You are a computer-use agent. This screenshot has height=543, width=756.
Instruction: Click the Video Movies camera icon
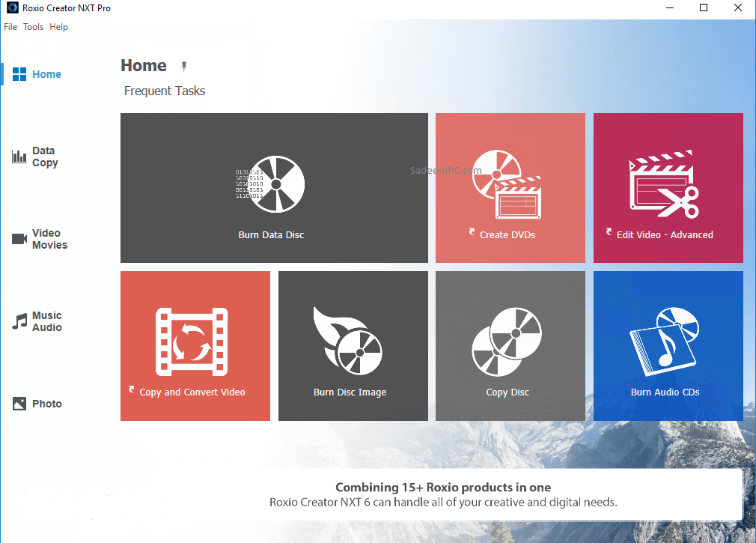19,239
